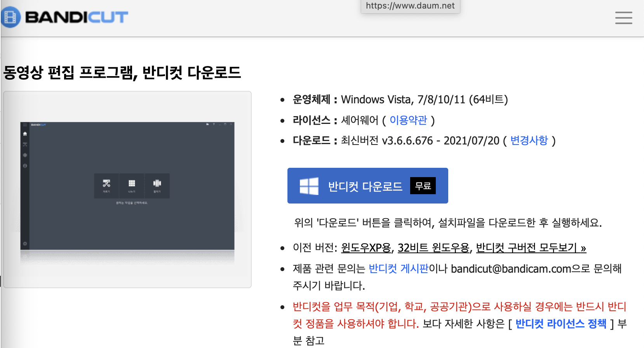
Task: Click the red business-use notice text
Action: 460,315
